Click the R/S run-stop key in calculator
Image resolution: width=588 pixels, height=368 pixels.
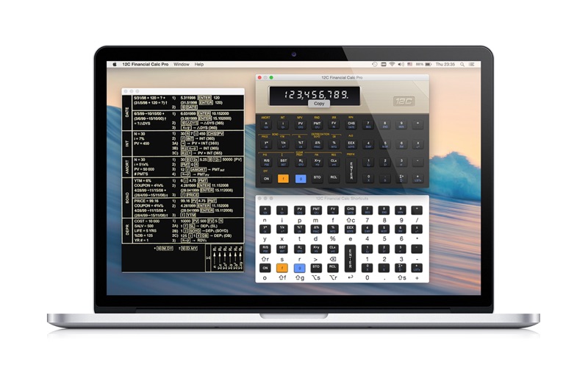pyautogui.click(x=266, y=162)
